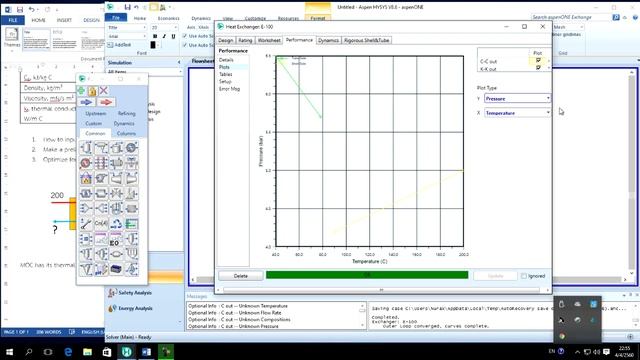Toggle the lower Use Auto Scale checkbox
The image size is (640, 360).
pyautogui.click(x=184, y=45)
